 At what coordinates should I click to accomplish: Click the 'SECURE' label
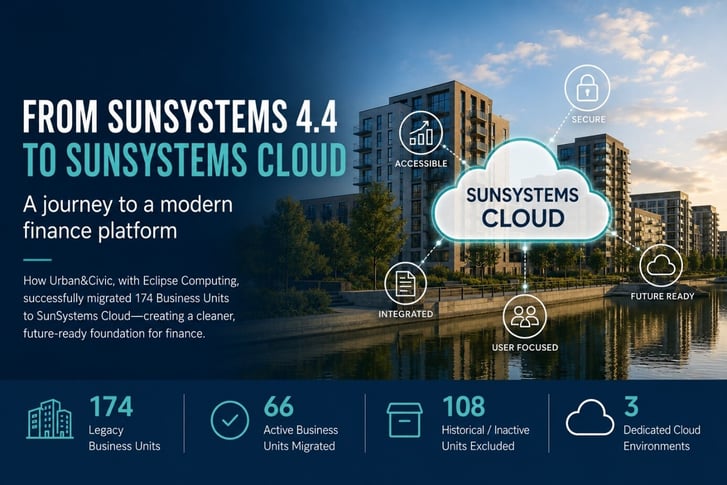point(588,119)
